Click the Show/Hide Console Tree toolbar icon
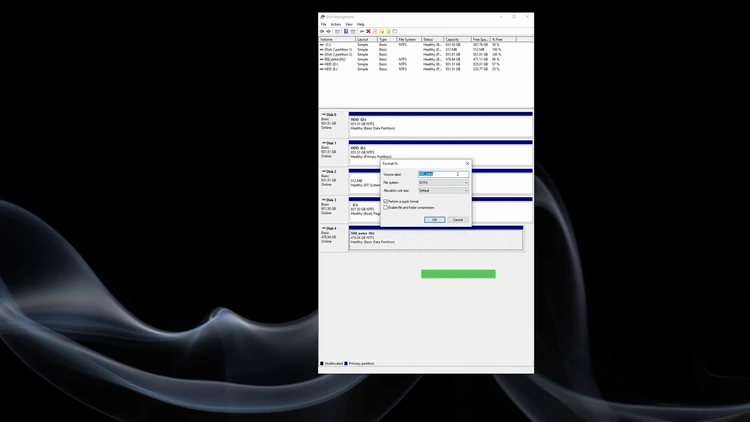This screenshot has height=422, width=750. (x=337, y=31)
